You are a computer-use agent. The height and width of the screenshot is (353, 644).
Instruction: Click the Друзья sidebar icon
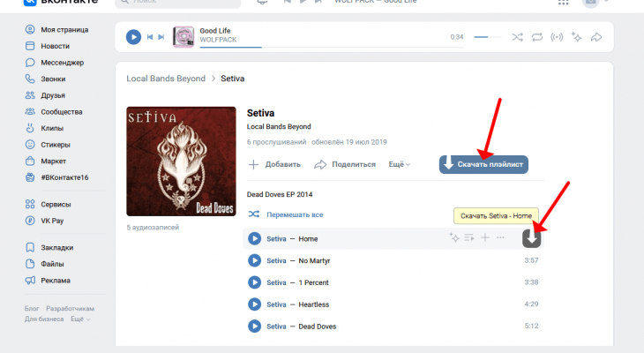(x=30, y=95)
